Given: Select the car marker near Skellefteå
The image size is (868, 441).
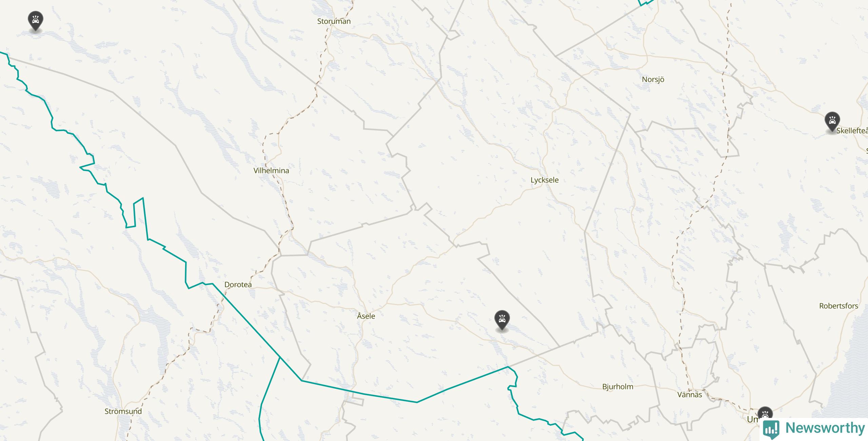Looking at the screenshot, I should point(832,121).
